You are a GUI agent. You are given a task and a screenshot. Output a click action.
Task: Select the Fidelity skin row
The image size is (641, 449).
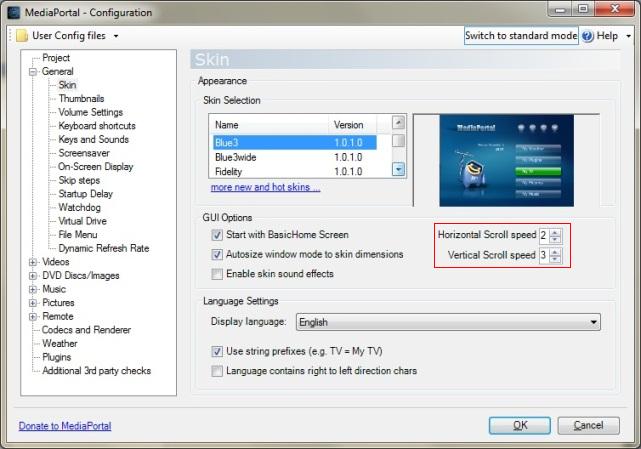click(x=294, y=172)
